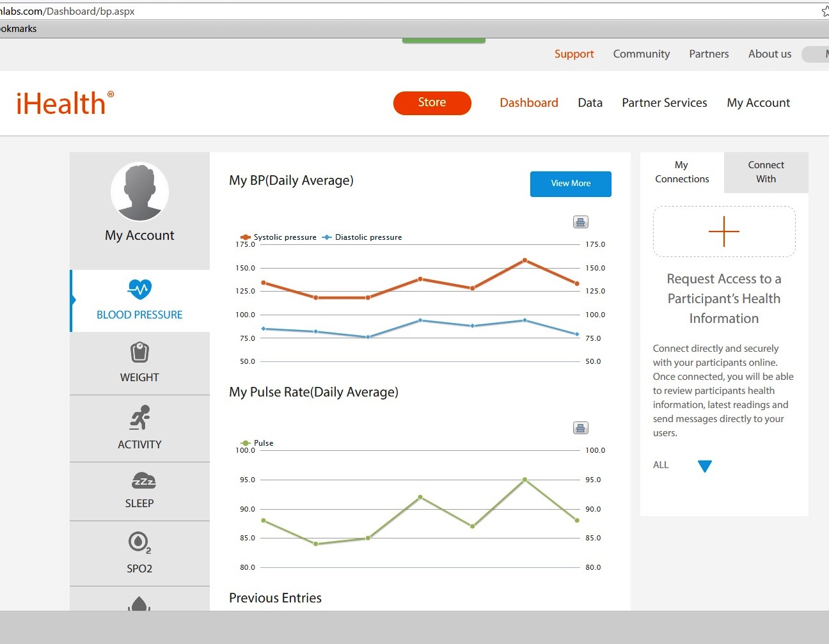Click the iHealth logo
The height and width of the screenshot is (644, 829).
pyautogui.click(x=65, y=103)
